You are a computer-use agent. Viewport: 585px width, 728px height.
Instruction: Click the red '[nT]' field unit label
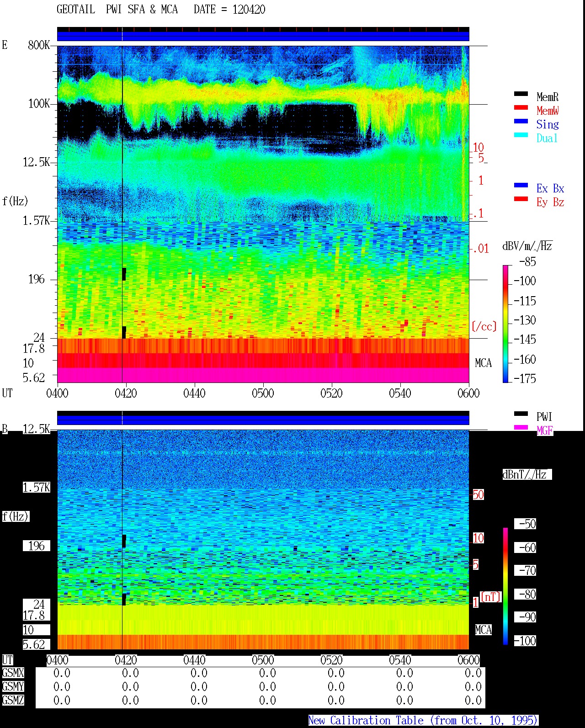point(491,597)
